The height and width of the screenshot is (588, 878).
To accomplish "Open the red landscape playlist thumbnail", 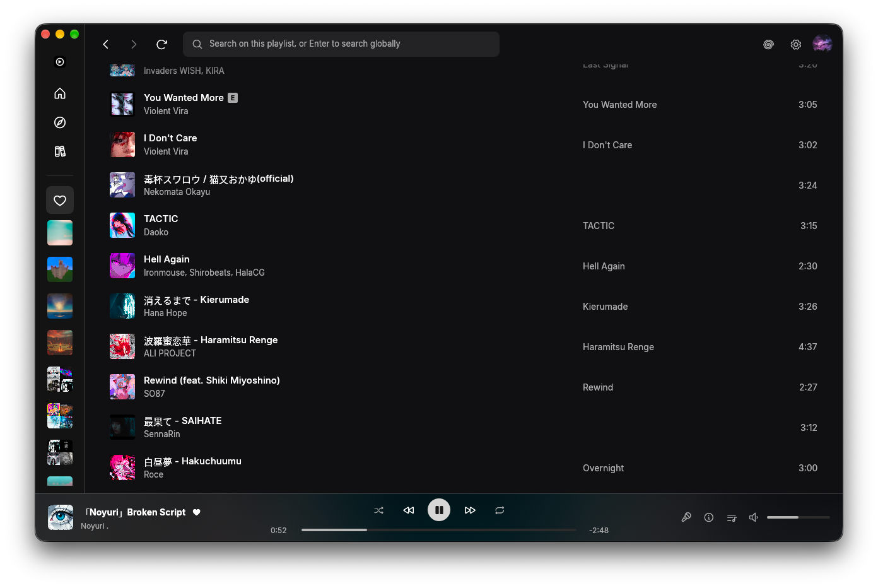I will point(60,343).
